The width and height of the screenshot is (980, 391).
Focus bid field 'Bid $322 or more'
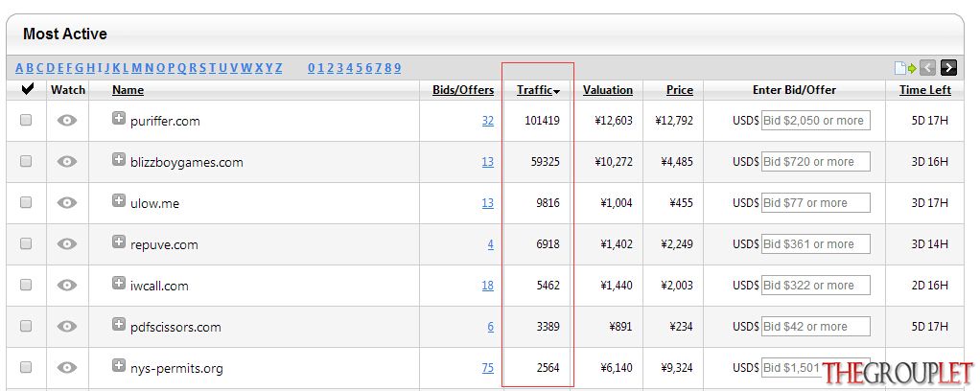click(816, 286)
